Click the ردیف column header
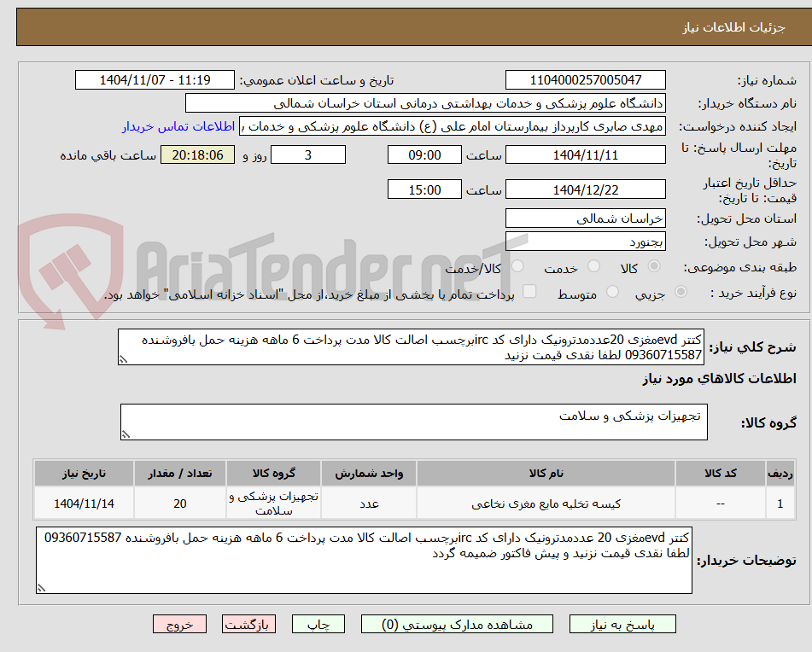This screenshot has height=652, width=812. pyautogui.click(x=780, y=473)
